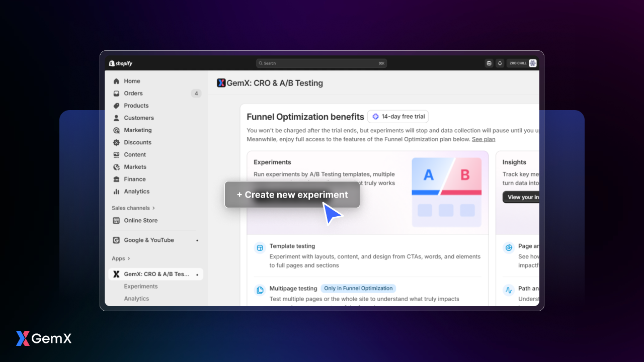The height and width of the screenshot is (362, 644).
Task: Click the Online Store icon
Action: tap(116, 220)
